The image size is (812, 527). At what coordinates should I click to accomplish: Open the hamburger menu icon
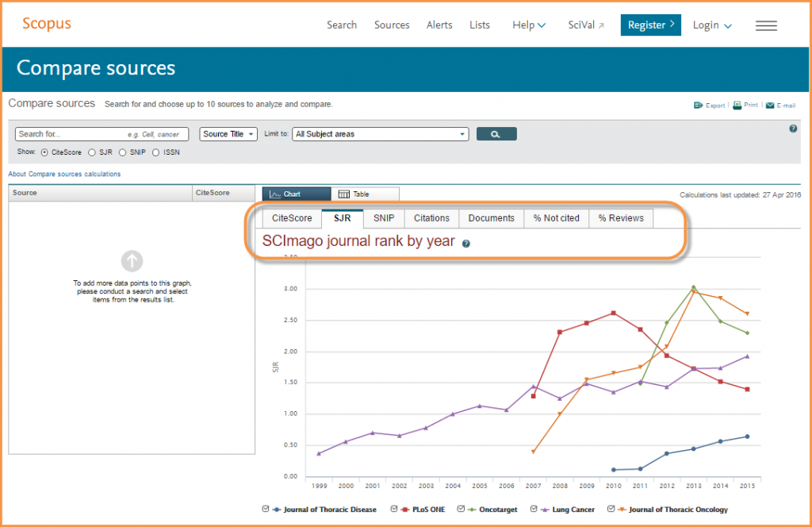[x=766, y=25]
